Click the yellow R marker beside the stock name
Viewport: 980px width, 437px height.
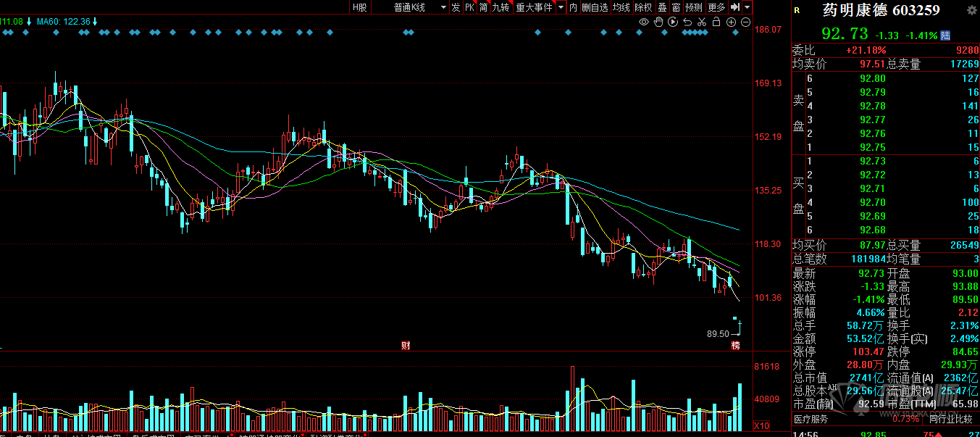coord(797,10)
